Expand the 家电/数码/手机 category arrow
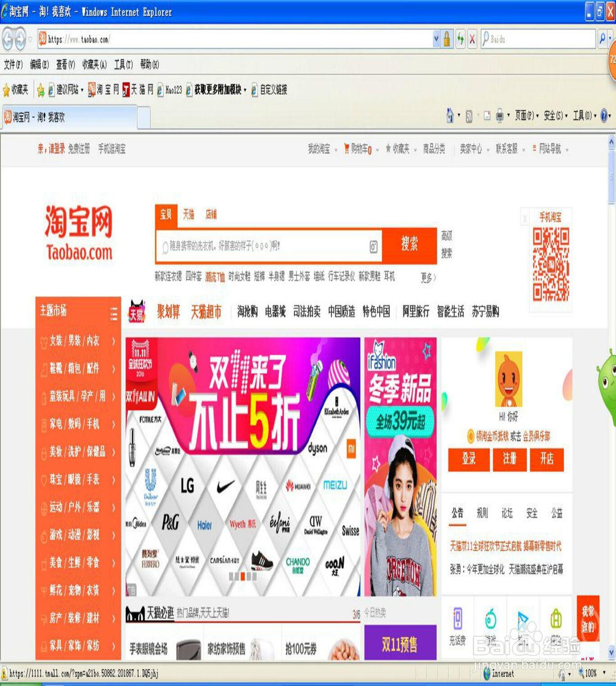 (114, 424)
